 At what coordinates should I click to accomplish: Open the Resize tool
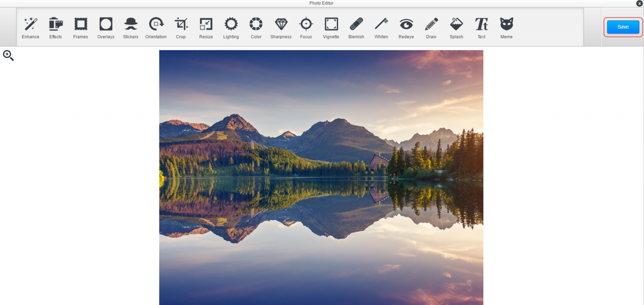point(206,27)
